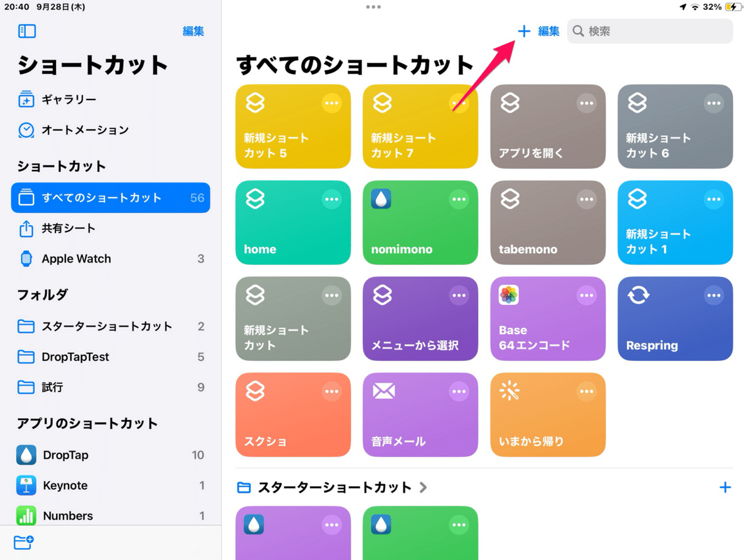Select すべてのショートカット in sidebar
Screen dimensions: 747x560
111,198
